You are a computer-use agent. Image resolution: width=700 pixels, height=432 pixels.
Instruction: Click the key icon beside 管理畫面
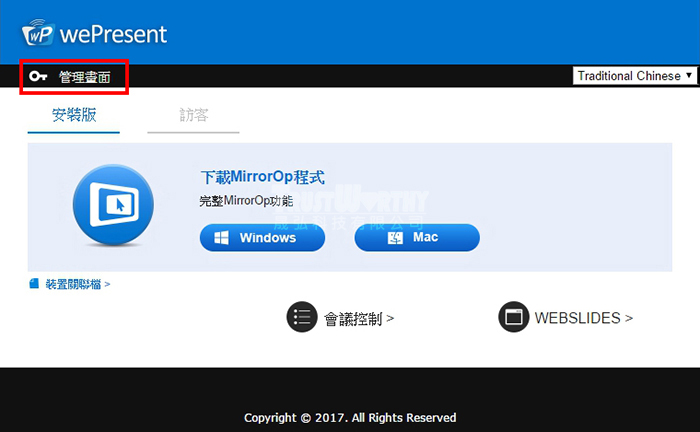click(38, 76)
